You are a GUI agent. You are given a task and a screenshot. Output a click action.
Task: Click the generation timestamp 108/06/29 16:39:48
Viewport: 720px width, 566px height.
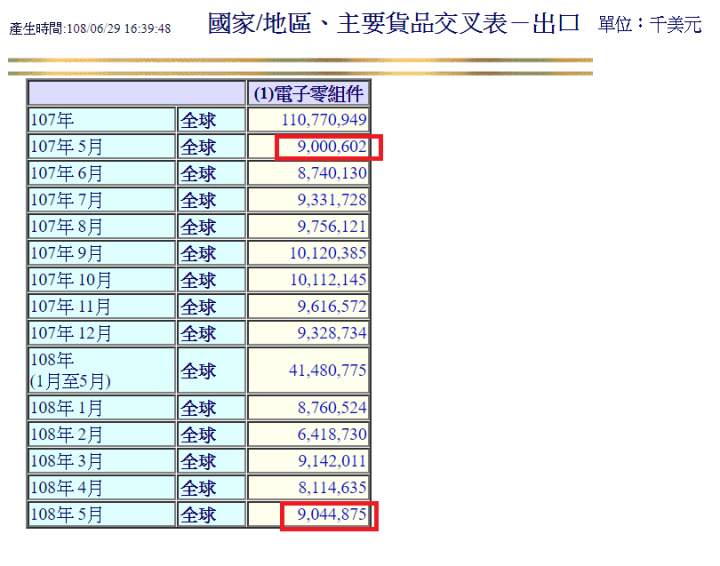tap(119, 28)
